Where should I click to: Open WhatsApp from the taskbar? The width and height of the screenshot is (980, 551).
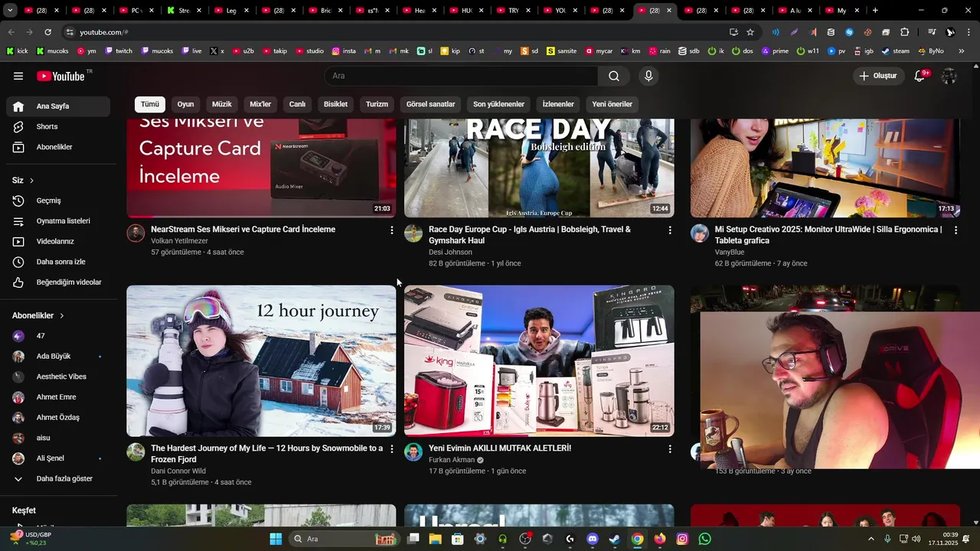pos(704,539)
